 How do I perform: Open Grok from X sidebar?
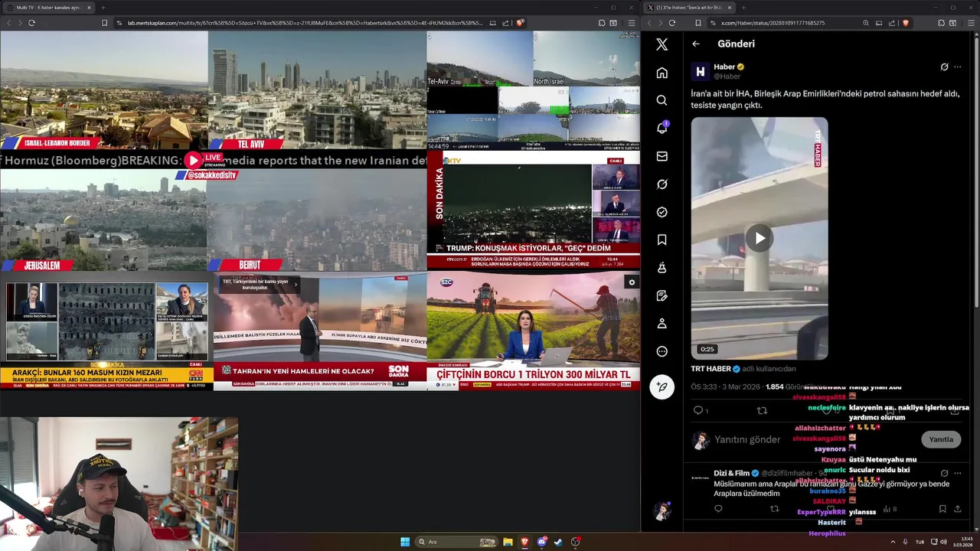click(x=662, y=184)
